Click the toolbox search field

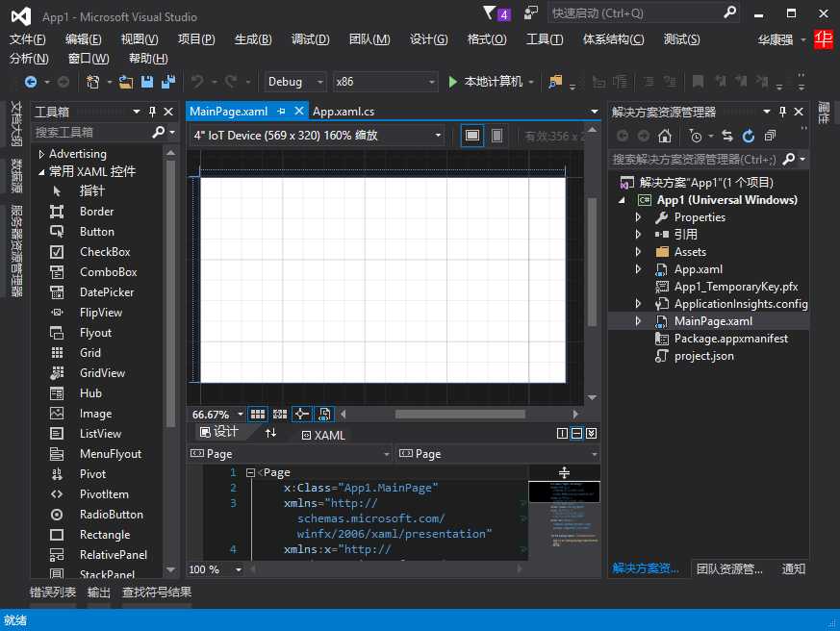pos(91,133)
